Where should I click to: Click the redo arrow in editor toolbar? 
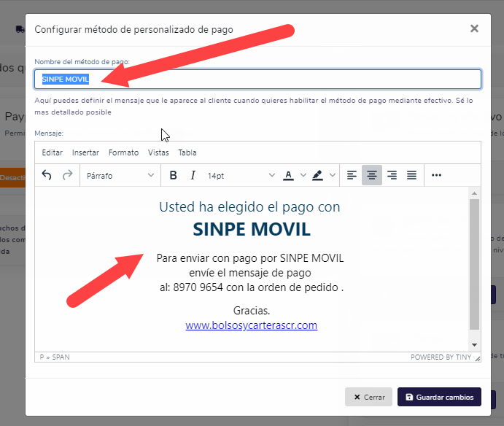coord(68,175)
